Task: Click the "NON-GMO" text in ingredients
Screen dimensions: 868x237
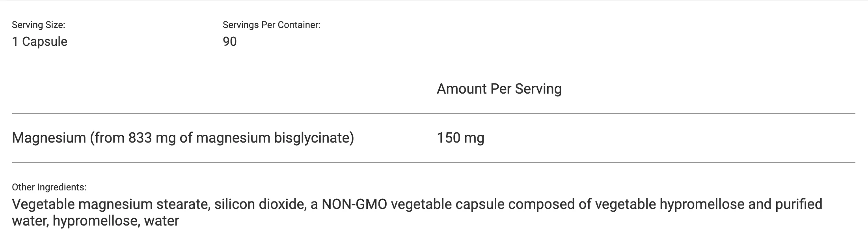Action: point(354,204)
